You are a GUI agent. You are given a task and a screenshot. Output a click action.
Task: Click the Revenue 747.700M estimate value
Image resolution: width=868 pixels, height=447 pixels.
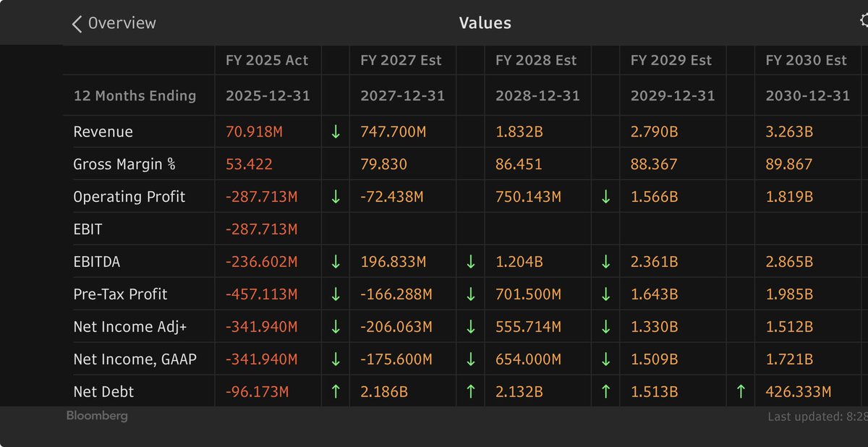coord(396,132)
